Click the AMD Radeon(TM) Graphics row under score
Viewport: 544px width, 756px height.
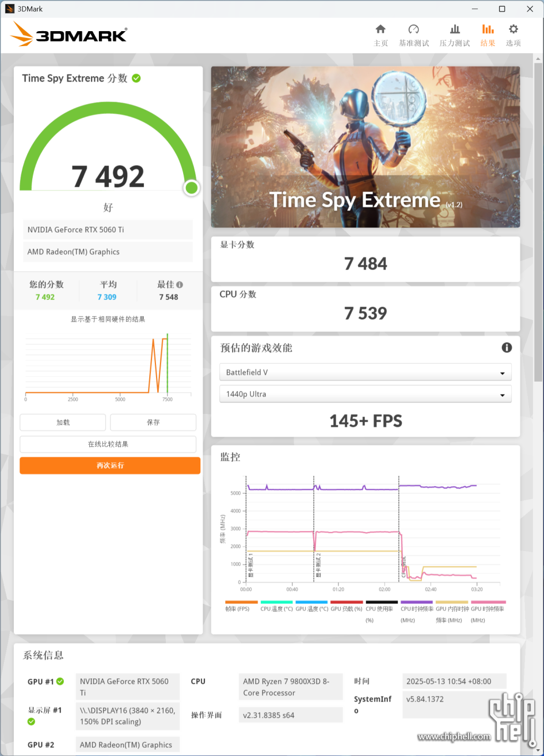tap(108, 252)
